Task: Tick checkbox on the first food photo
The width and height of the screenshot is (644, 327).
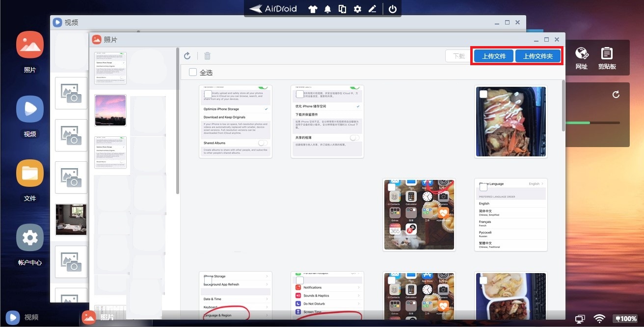Action: coord(483,94)
